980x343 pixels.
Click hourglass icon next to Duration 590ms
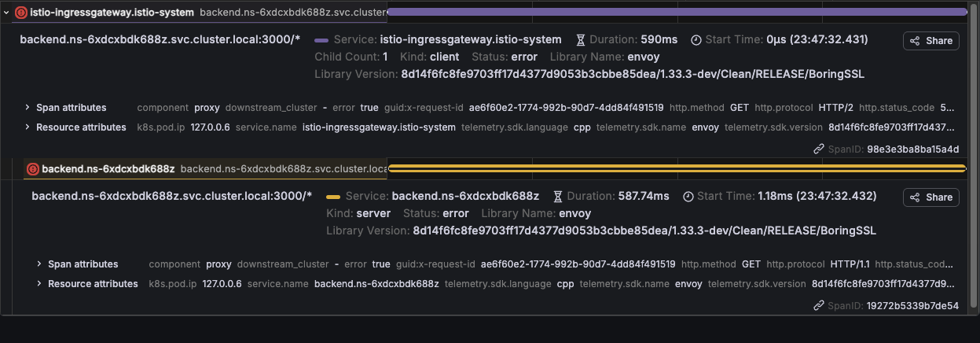(582, 39)
